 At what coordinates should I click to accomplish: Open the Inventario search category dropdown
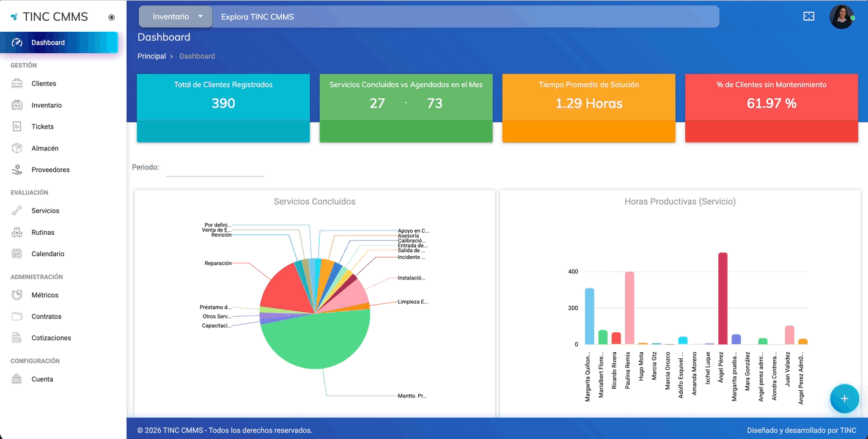[x=176, y=17]
